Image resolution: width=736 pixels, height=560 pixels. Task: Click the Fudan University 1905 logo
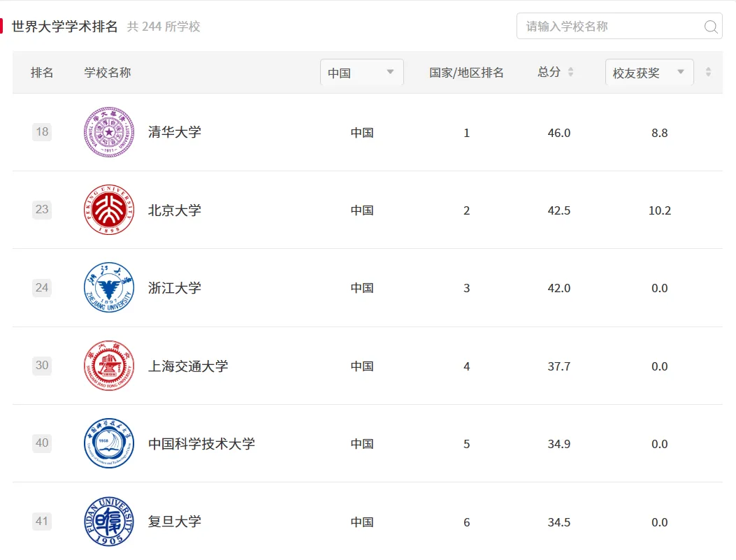click(108, 521)
